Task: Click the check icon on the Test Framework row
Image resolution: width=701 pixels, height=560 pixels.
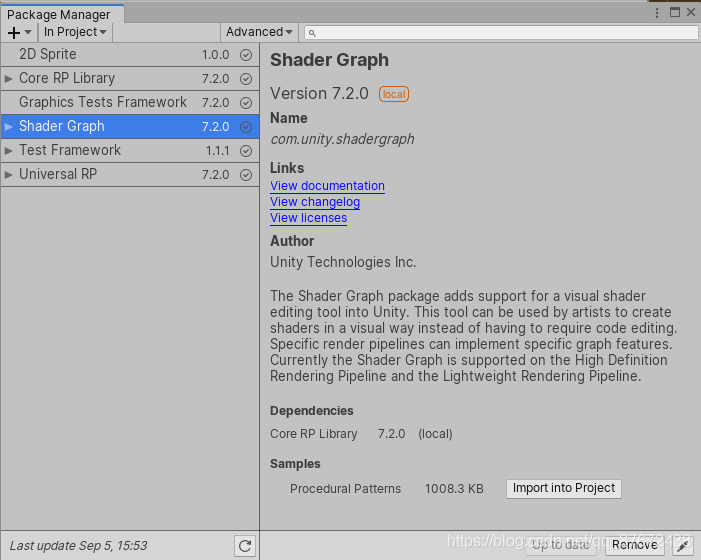Action: [x=246, y=151]
